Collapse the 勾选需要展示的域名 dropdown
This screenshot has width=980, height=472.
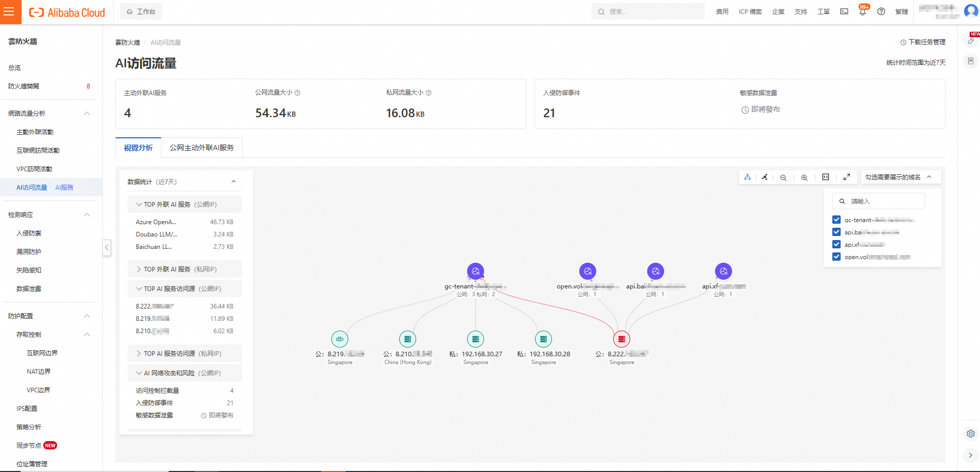(x=901, y=177)
